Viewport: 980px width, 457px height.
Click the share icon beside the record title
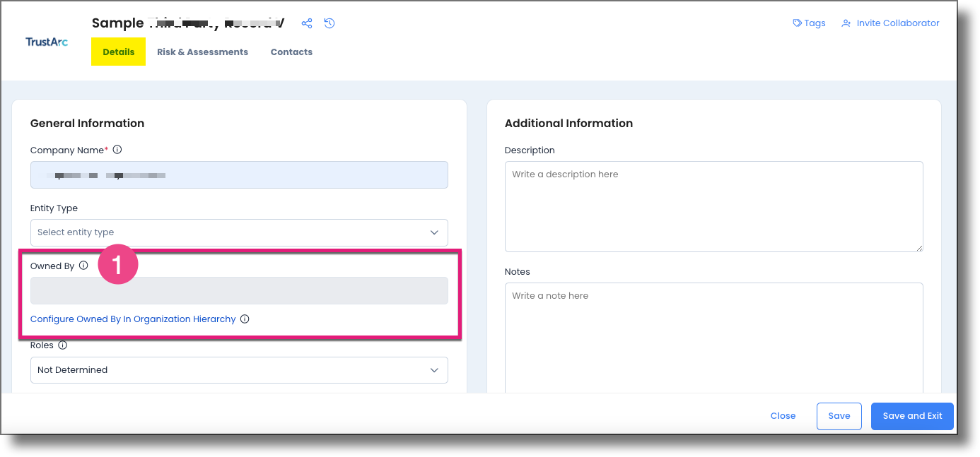click(x=307, y=23)
